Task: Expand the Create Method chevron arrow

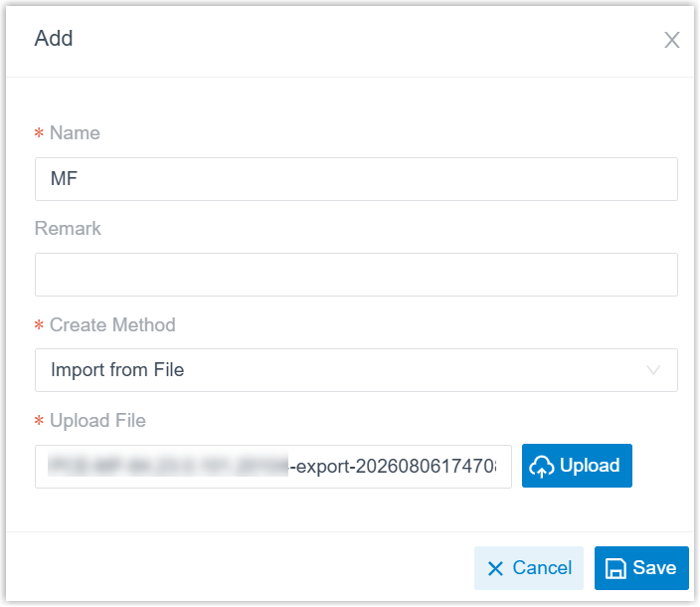Action: 653,370
